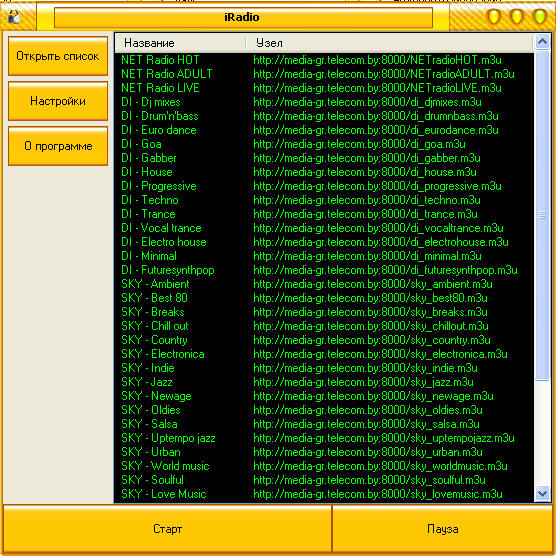Select the SKY - Jazz station
The height and width of the screenshot is (556, 556).
click(x=147, y=382)
